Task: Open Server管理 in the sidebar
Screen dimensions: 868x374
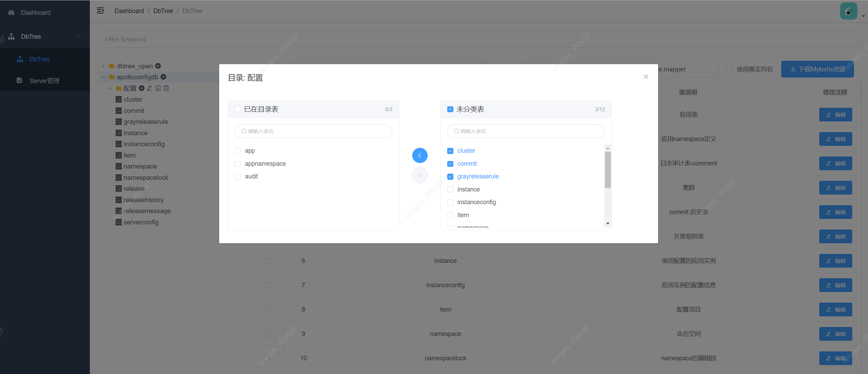Action: (45, 81)
